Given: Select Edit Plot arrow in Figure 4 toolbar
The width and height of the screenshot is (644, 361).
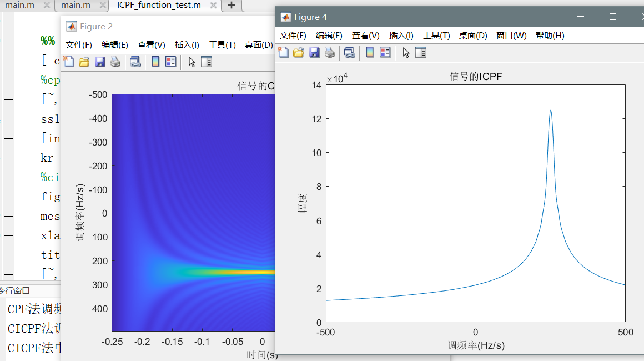Looking at the screenshot, I should coord(406,53).
